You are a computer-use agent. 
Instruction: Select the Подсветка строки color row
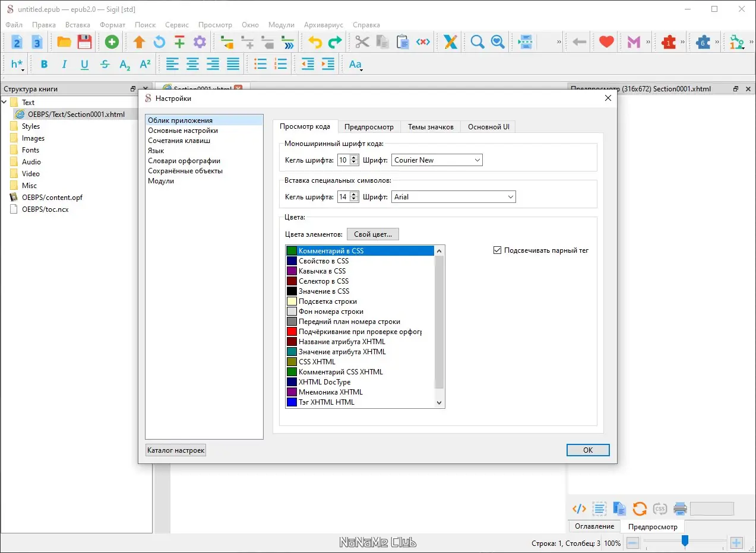click(360, 301)
